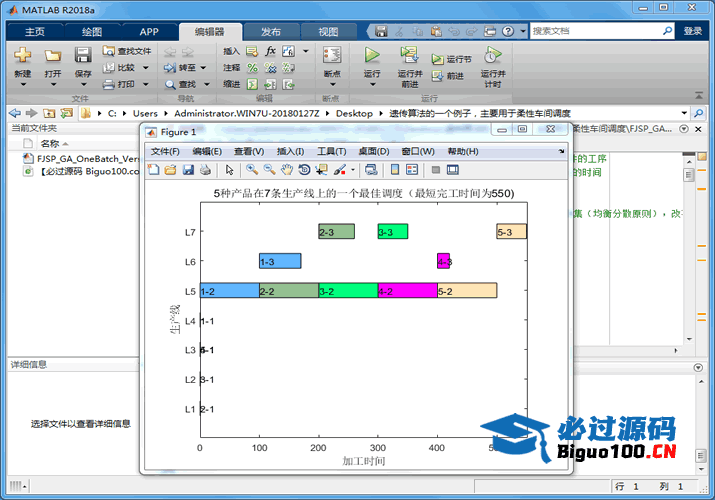Image resolution: width=715 pixels, height=500 pixels.
Task: Click the Show Plot Tools and Dock icon
Action: point(453,170)
